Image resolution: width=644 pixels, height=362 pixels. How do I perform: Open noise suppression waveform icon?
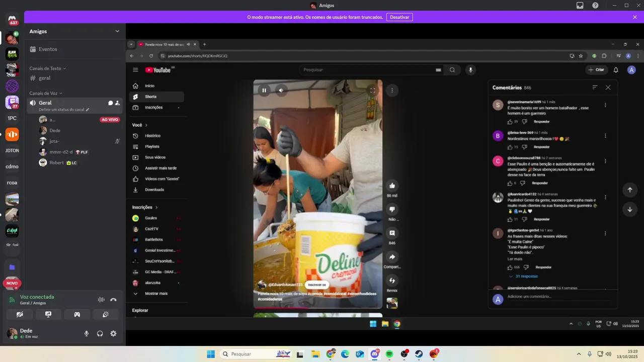[101, 300]
